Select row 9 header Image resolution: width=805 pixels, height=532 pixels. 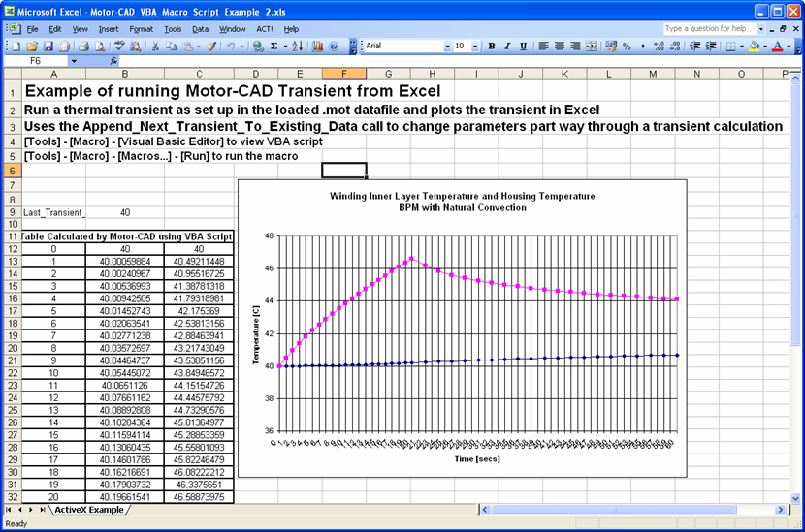click(13, 212)
